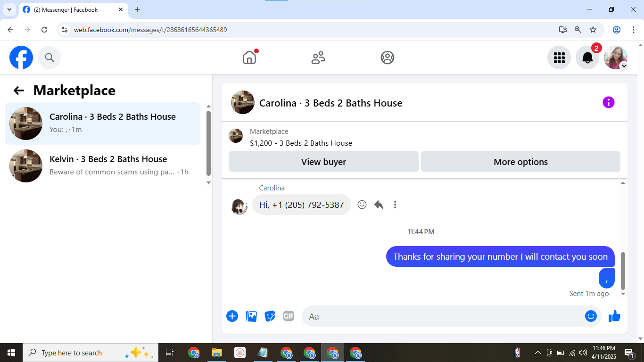The image size is (644, 362).
Task: Select Carolina conversation in list
Action: coord(102,123)
